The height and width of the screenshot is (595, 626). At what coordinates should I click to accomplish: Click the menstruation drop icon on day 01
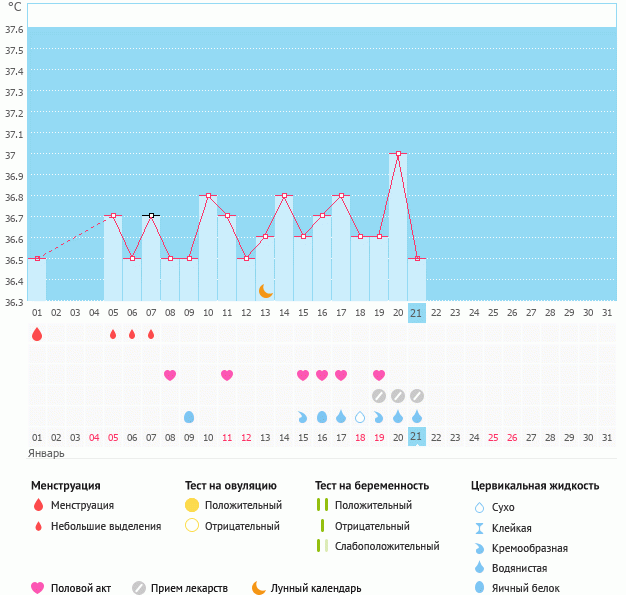pos(37,334)
